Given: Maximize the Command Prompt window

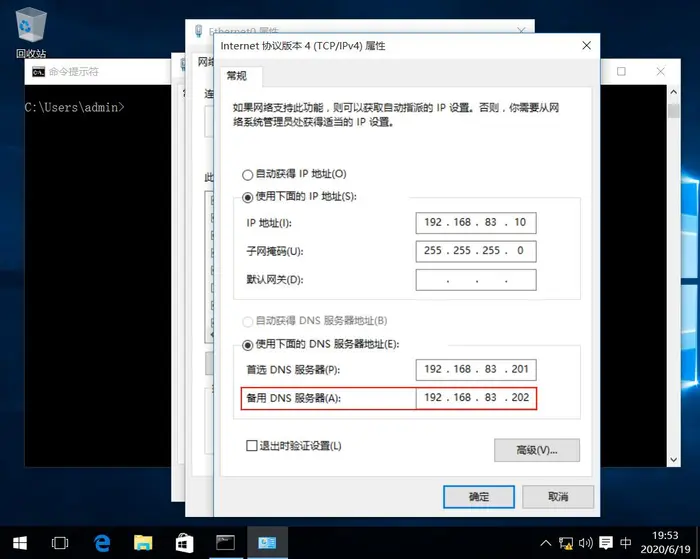Looking at the screenshot, I should coord(621,71).
